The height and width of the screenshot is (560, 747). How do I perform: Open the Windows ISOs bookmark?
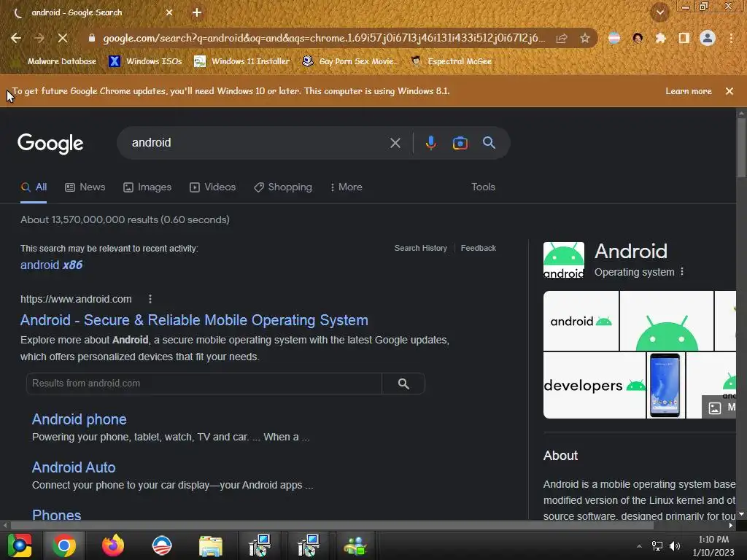tap(146, 61)
